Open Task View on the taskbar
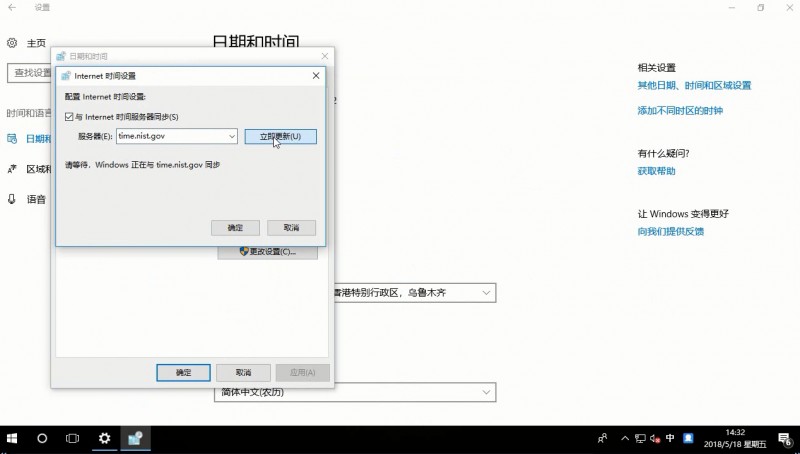Image resolution: width=800 pixels, height=454 pixels. pos(72,438)
